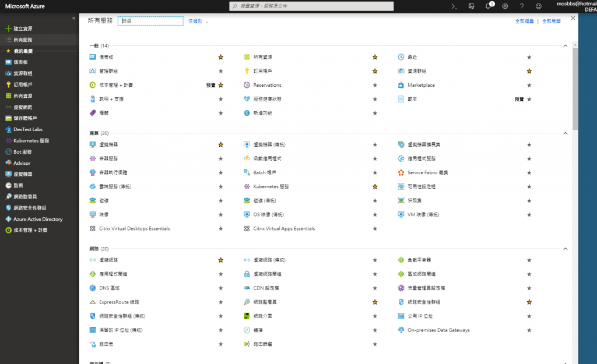Click the OS 映像 (傳統) icon

pyautogui.click(x=247, y=214)
